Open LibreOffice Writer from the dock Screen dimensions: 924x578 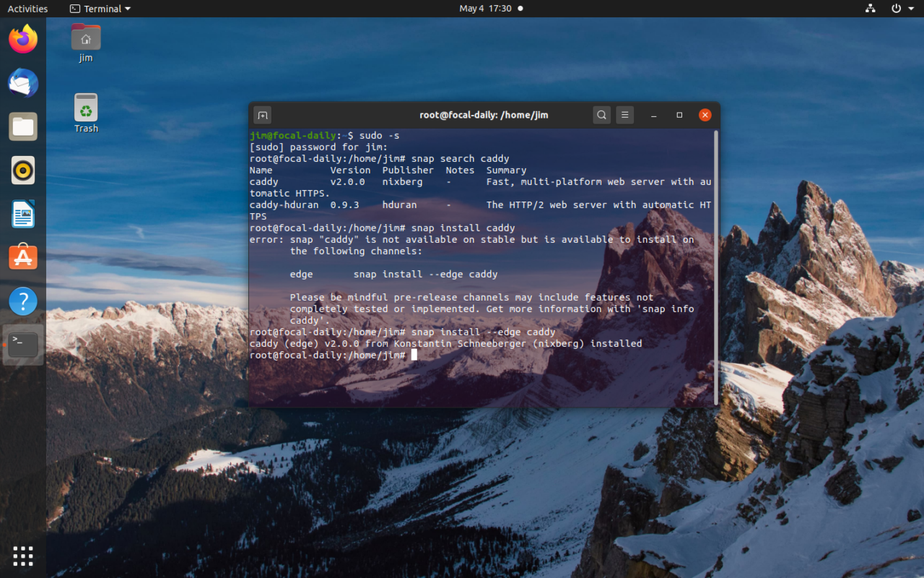(22, 213)
